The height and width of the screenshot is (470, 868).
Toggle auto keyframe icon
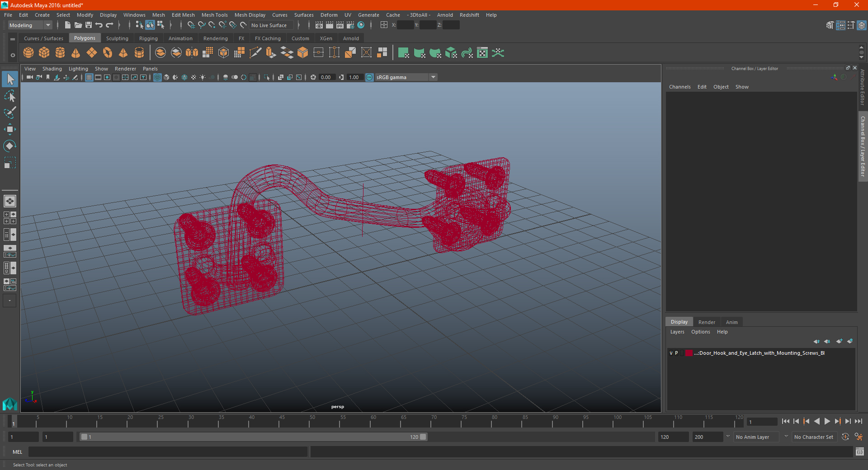(x=845, y=437)
